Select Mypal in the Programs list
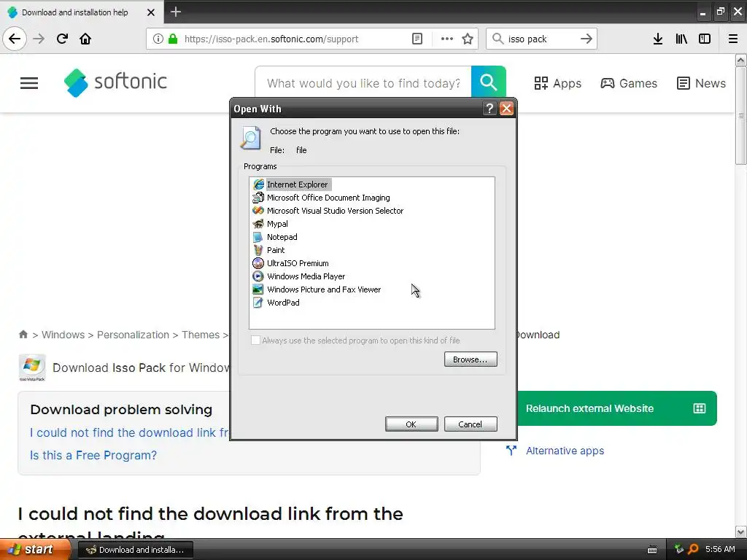The width and height of the screenshot is (747, 560). 271,224
